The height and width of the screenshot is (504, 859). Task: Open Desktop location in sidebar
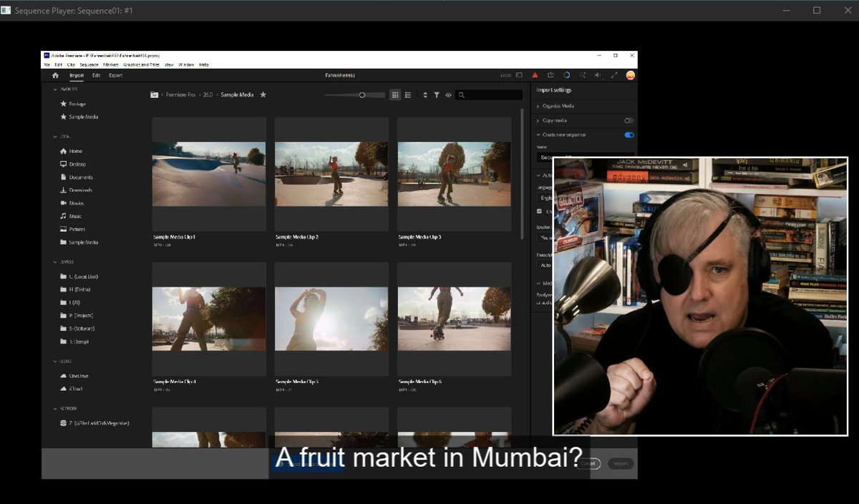click(72, 164)
